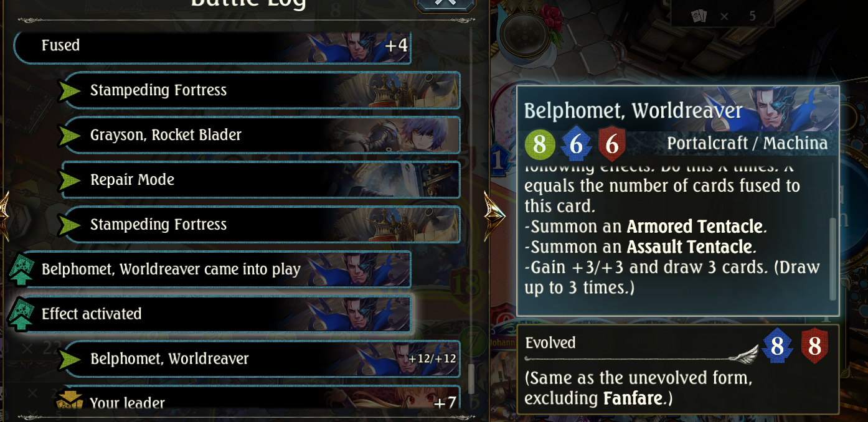Image resolution: width=868 pixels, height=422 pixels.
Task: Click the Battle Log scrollbar thumb
Action: [471, 379]
